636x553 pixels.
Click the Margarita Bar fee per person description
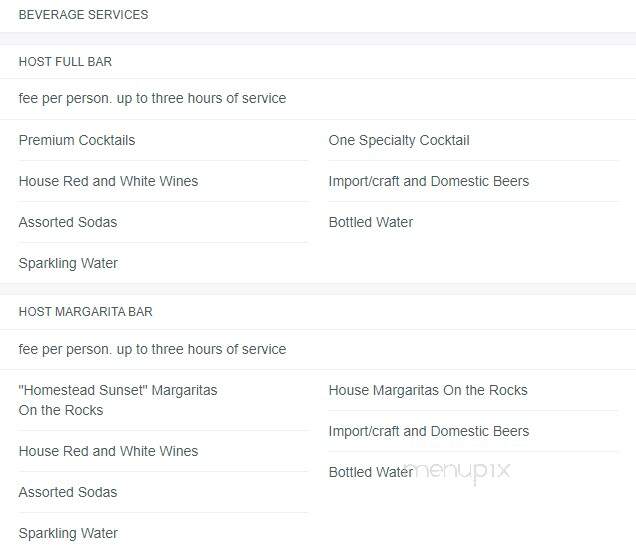click(152, 349)
